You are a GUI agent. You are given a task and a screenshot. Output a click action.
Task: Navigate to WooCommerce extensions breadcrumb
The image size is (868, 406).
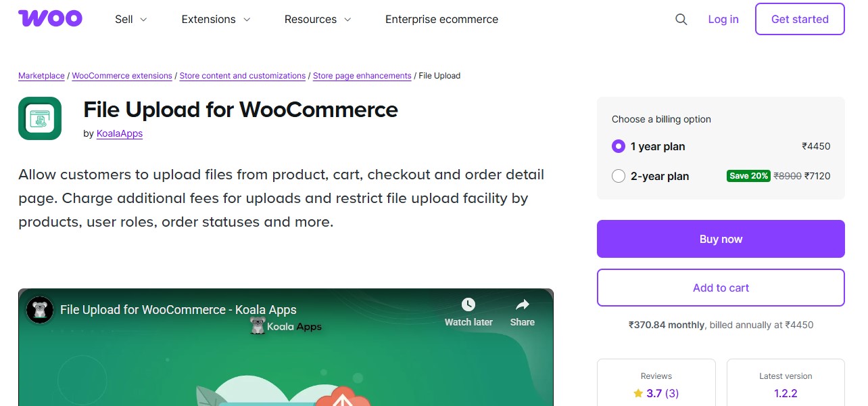[122, 75]
